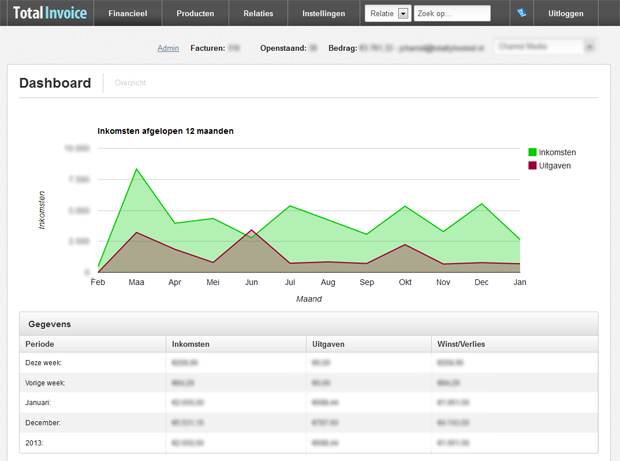Click the Openstaand label
Image resolution: width=620 pixels, height=461 pixels.
coord(283,48)
